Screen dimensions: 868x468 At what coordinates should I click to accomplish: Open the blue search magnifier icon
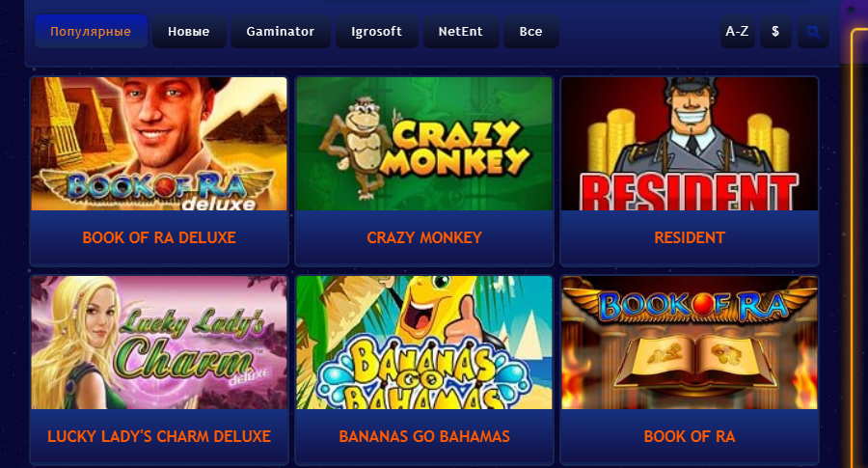(x=813, y=32)
